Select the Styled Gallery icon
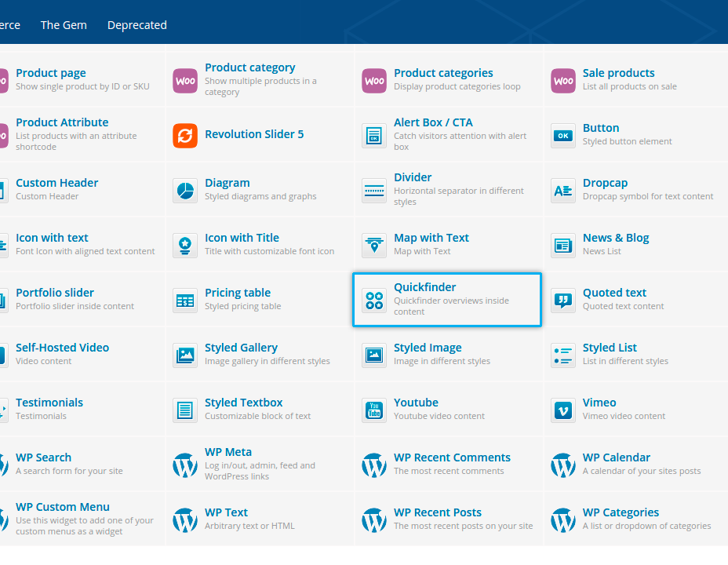 pyautogui.click(x=185, y=355)
